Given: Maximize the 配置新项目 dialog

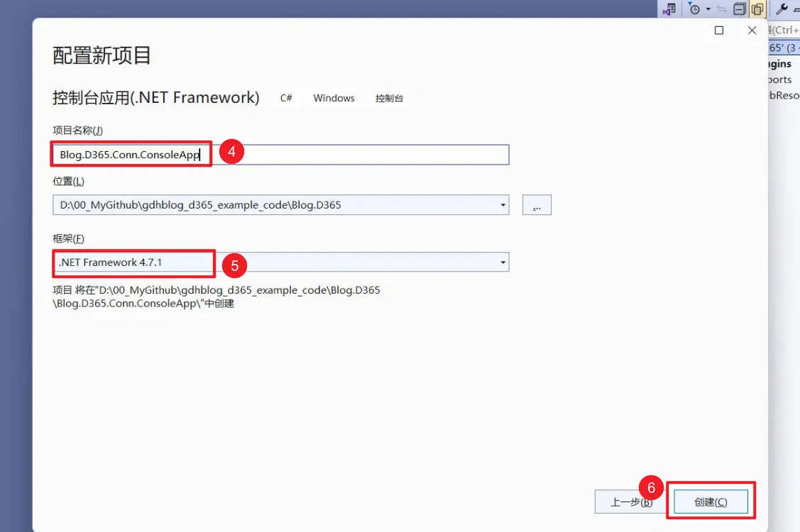Looking at the screenshot, I should click(x=719, y=31).
